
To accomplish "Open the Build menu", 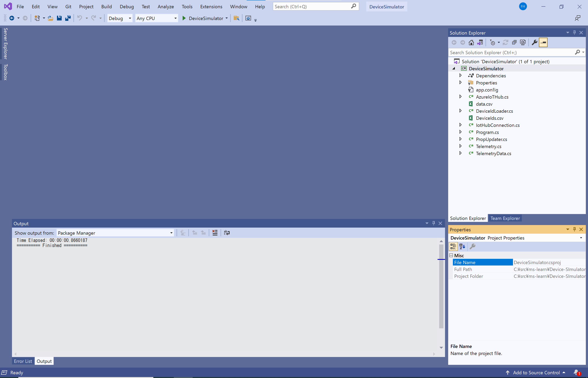I will (107, 7).
